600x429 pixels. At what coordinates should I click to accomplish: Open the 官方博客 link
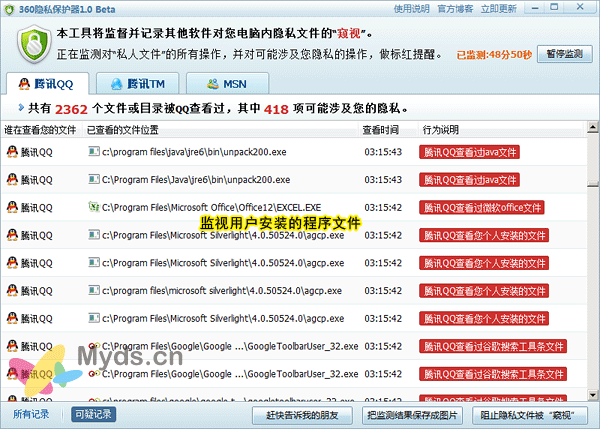(x=455, y=8)
